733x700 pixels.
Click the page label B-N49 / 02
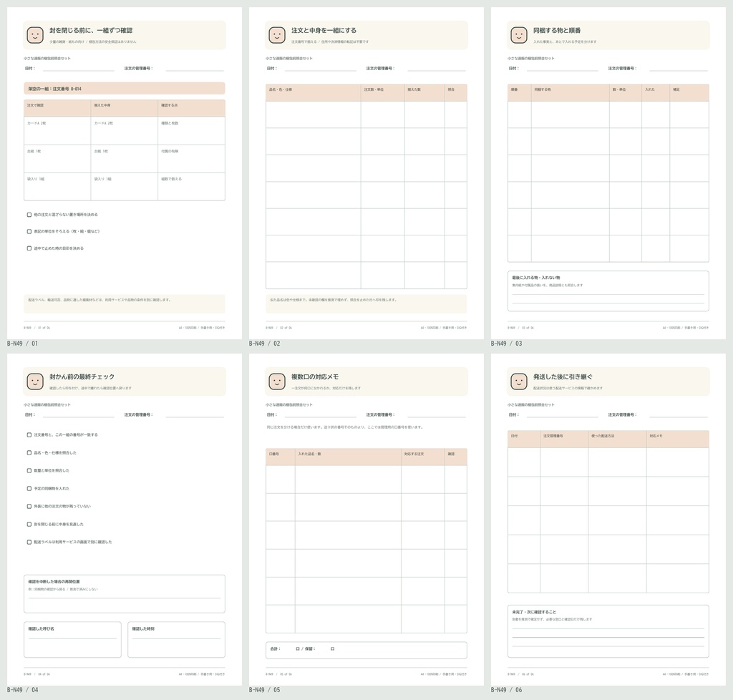coord(265,344)
